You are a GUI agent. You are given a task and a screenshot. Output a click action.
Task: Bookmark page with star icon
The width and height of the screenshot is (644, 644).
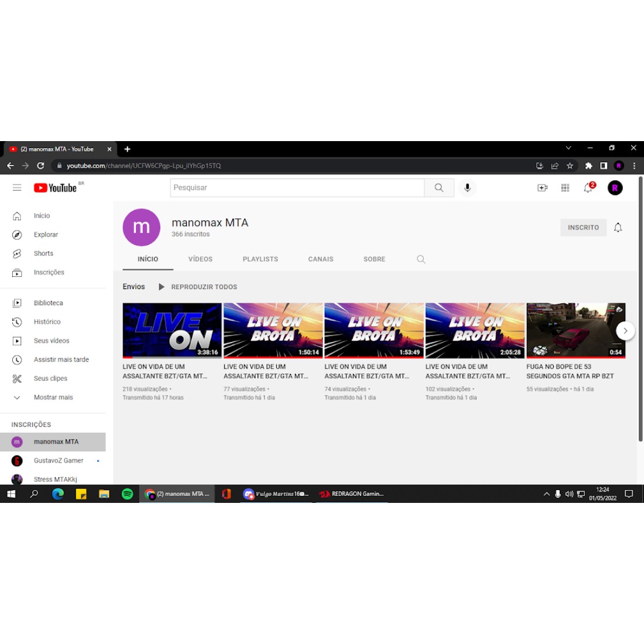click(x=570, y=166)
